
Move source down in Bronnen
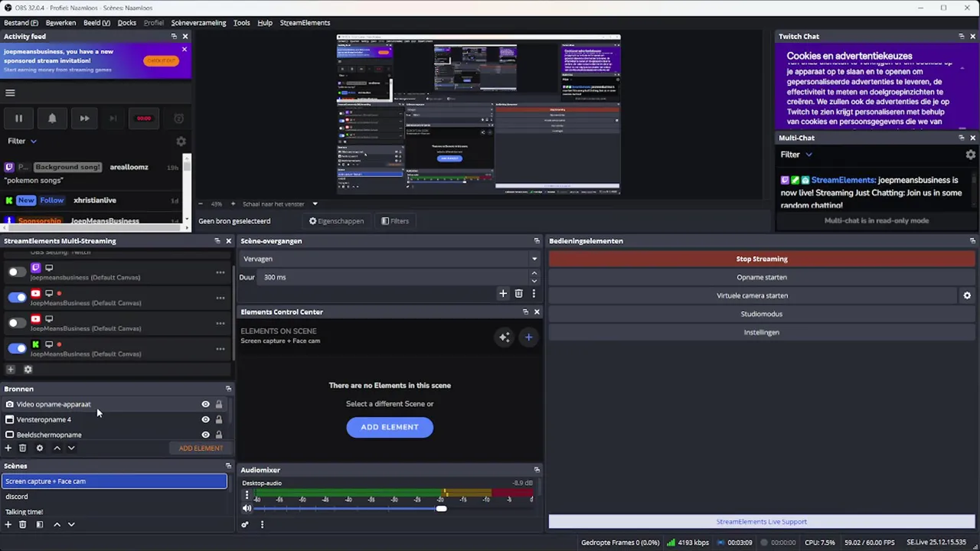(71, 448)
